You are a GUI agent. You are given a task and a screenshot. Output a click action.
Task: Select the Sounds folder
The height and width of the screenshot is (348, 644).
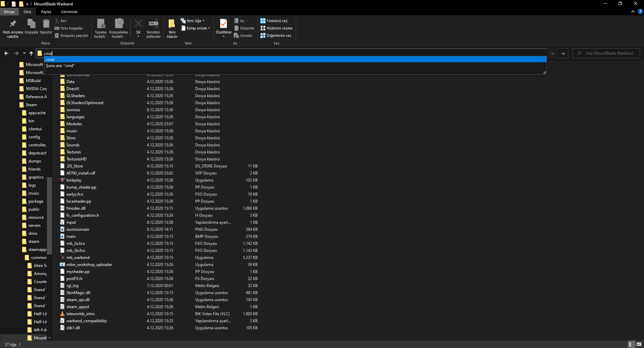pyautogui.click(x=73, y=145)
